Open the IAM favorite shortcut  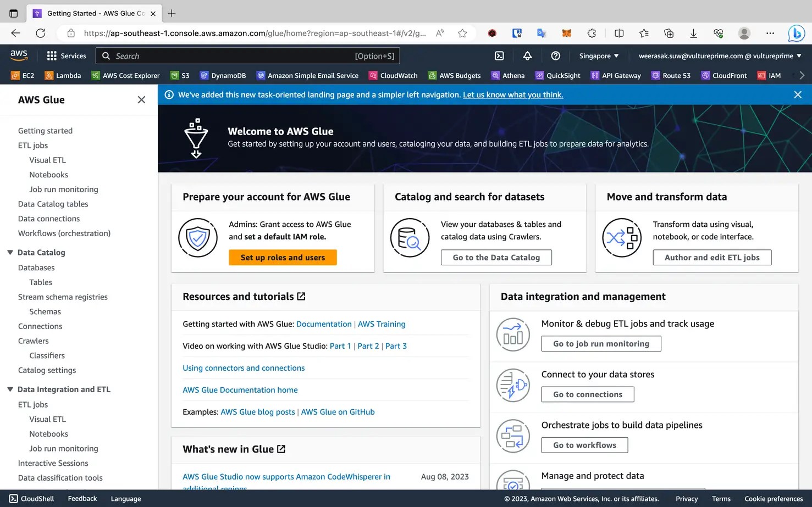(x=769, y=76)
